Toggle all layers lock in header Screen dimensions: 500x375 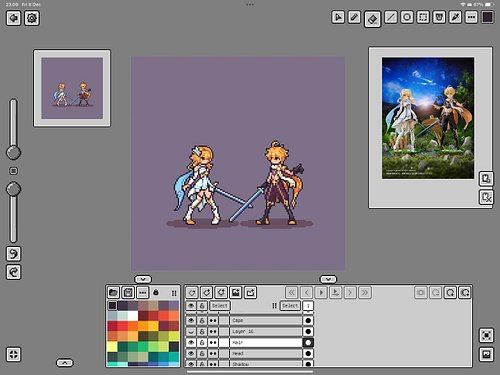pos(202,306)
